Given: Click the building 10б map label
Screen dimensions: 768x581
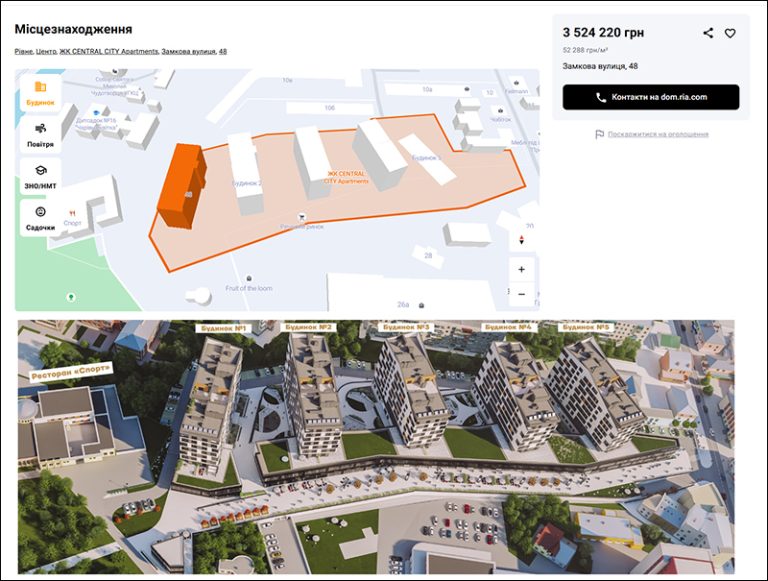Looking at the screenshot, I should pyautogui.click(x=329, y=108).
